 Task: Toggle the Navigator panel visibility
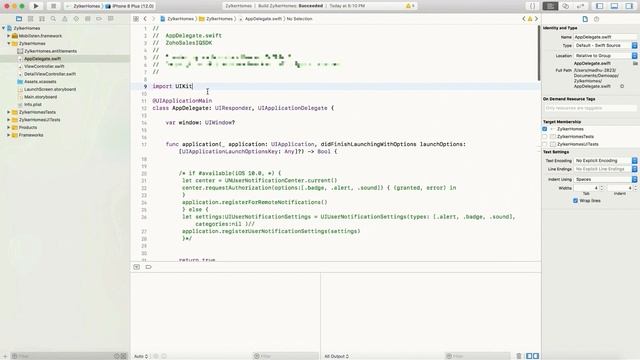[600, 6]
